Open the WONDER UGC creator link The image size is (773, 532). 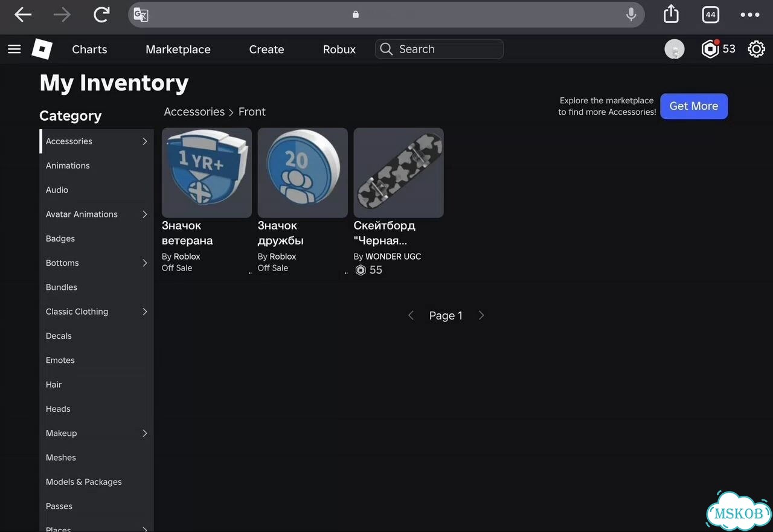coord(393,257)
